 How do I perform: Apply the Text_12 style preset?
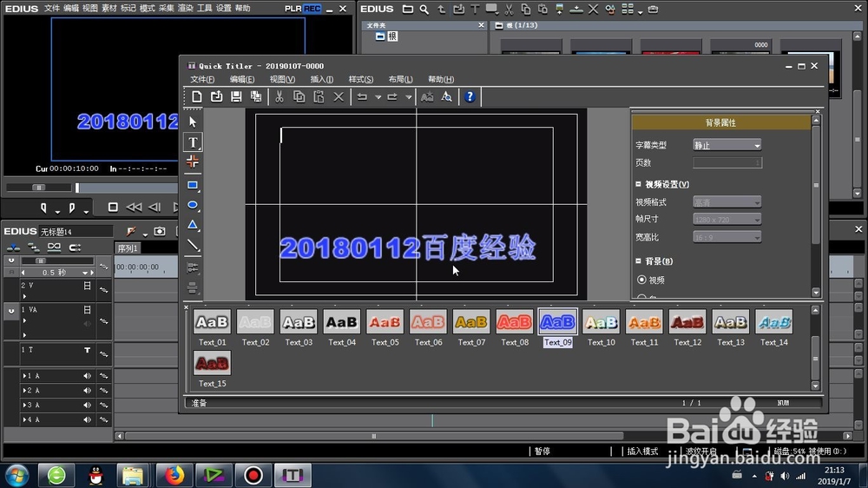pyautogui.click(x=687, y=327)
